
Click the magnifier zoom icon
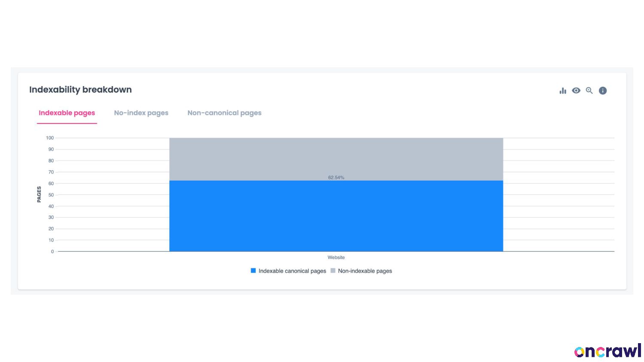click(x=589, y=90)
